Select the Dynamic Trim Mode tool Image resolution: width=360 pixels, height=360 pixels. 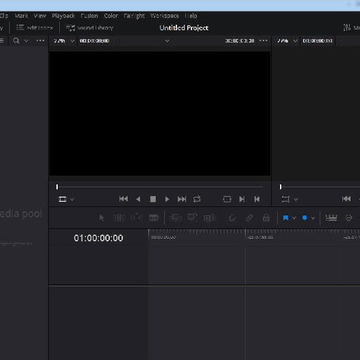[x=136, y=218]
